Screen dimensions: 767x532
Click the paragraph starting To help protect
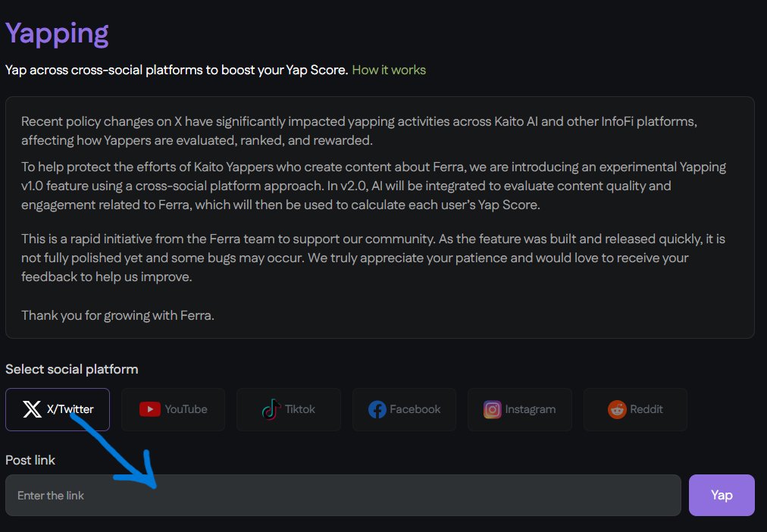tap(373, 186)
